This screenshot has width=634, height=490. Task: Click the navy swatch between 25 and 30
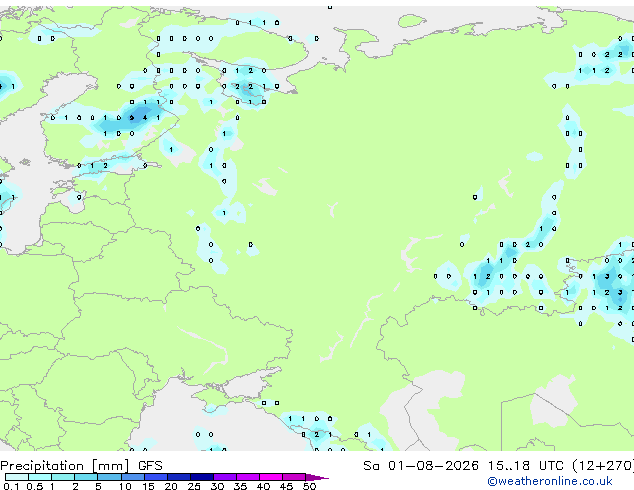click(x=202, y=477)
